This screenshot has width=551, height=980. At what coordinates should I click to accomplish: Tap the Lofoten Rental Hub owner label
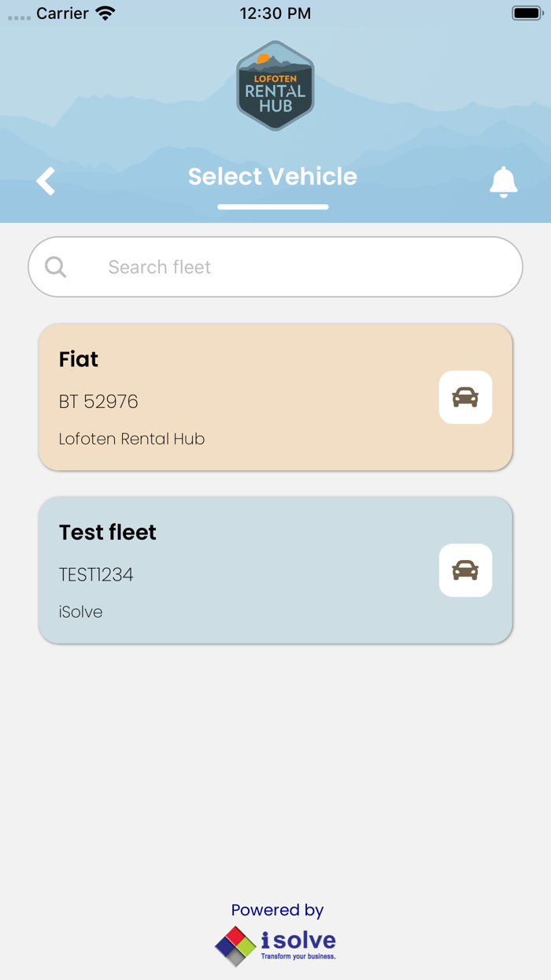pos(131,439)
